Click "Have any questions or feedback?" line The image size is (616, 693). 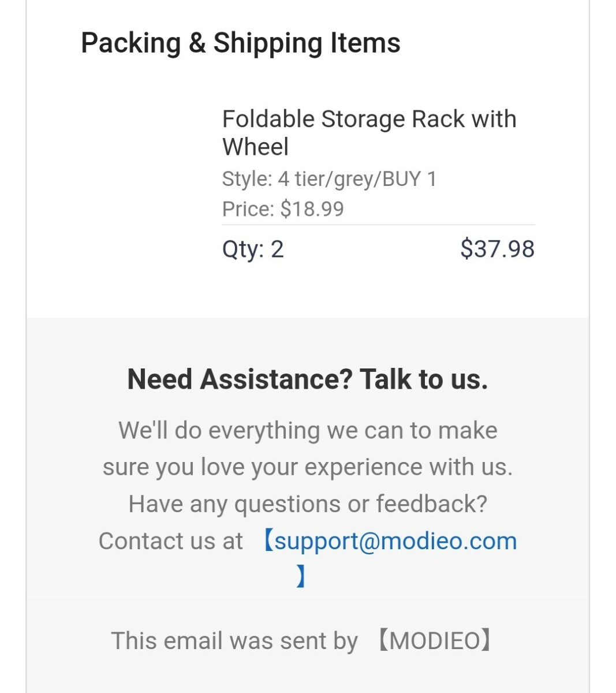[308, 504]
